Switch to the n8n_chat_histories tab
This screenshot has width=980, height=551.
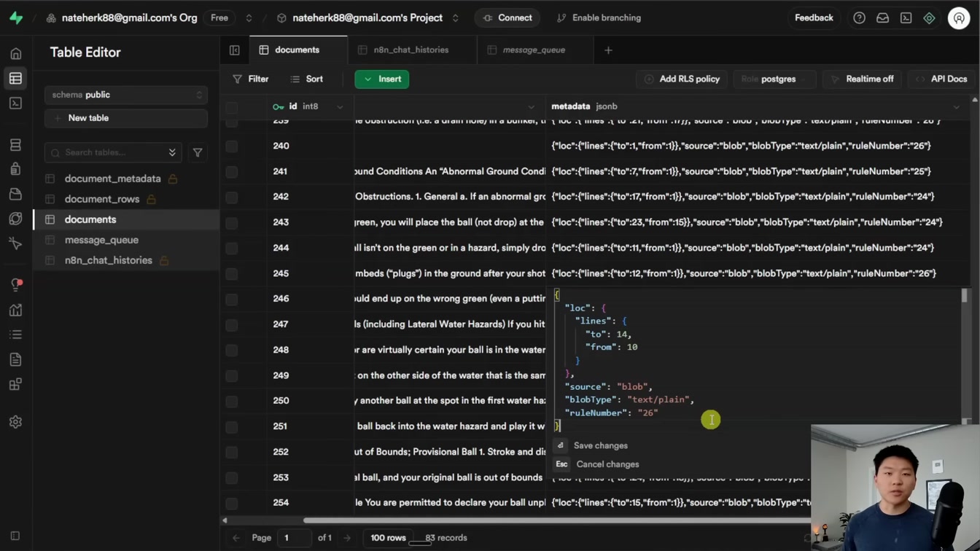coord(411,50)
